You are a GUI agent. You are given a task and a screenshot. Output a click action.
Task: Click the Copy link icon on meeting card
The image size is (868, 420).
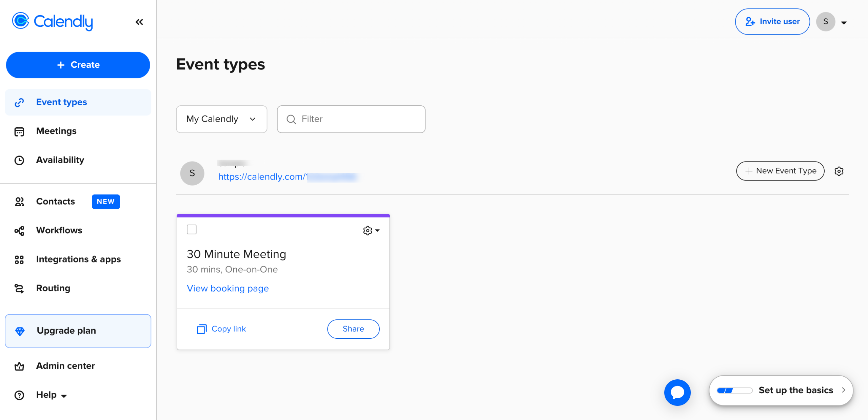tap(202, 329)
